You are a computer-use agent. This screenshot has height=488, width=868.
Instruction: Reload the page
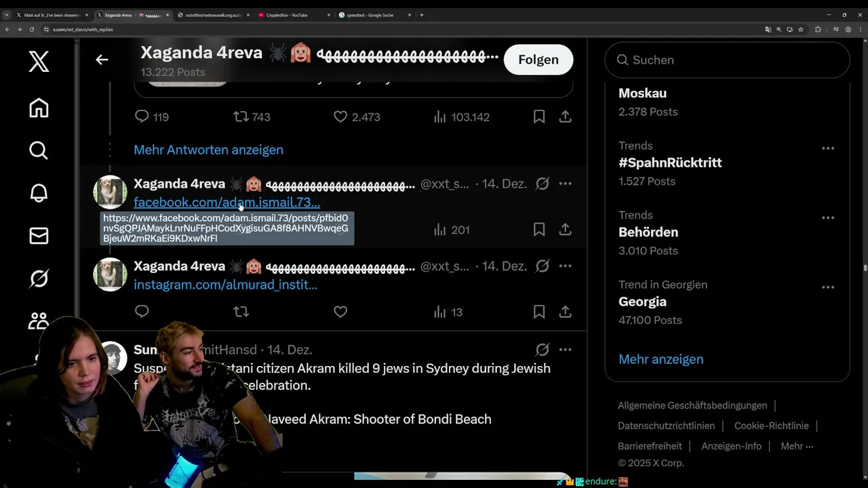coord(31,29)
